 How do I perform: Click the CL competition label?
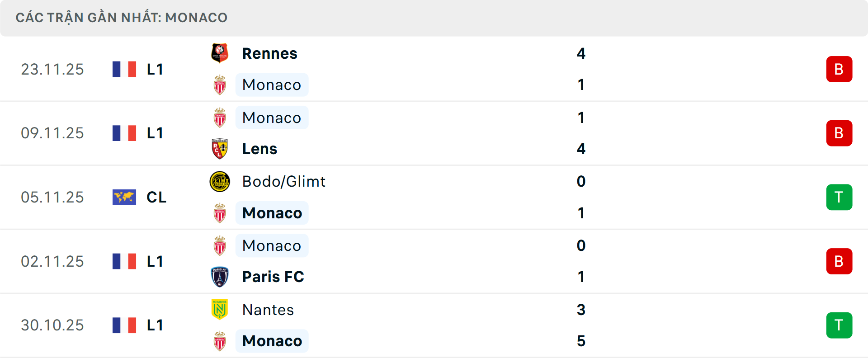coord(156,197)
